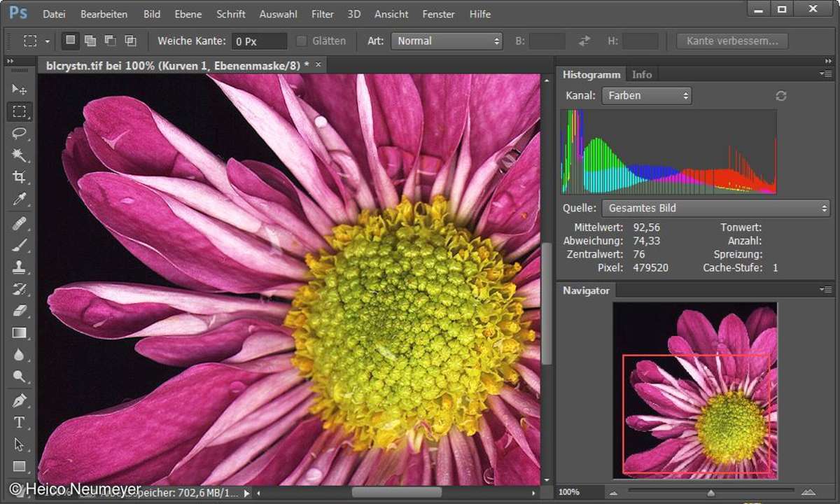Open the Kanal dropdown set to Farben
Image resolution: width=840 pixels, height=504 pixels.
click(647, 95)
